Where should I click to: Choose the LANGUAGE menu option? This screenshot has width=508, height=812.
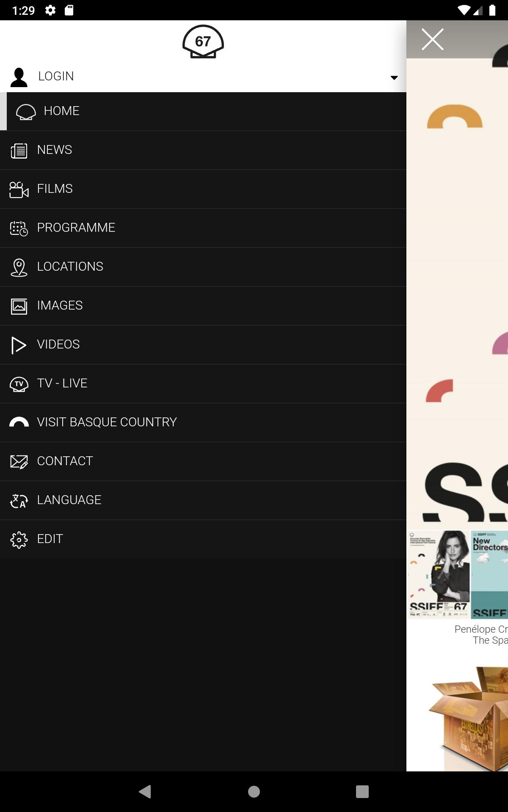click(x=69, y=500)
